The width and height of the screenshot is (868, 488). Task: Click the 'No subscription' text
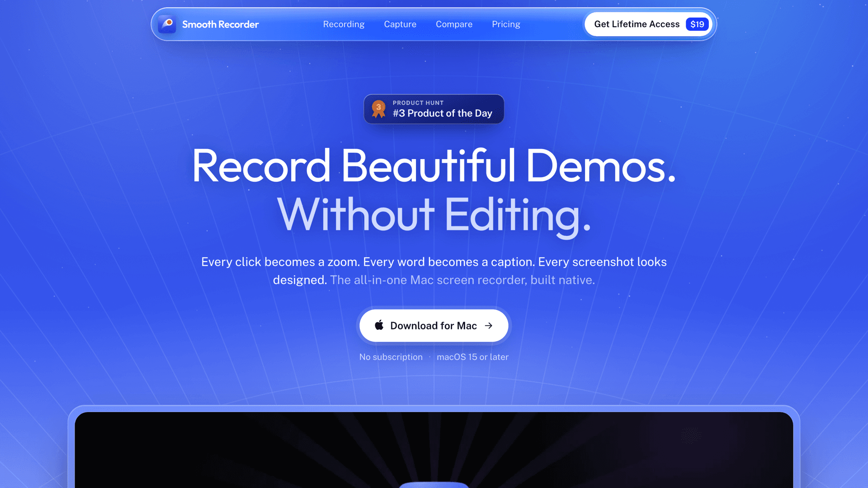coord(391,357)
